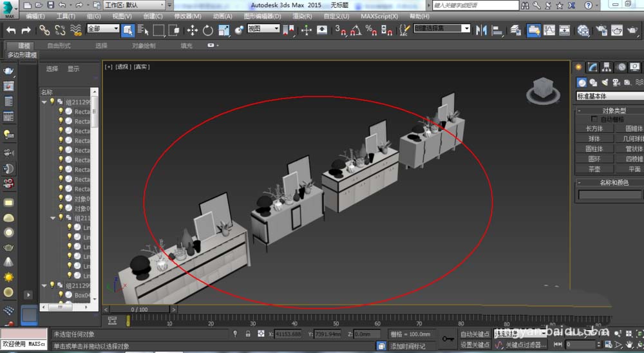Collapse the first 组211299 tree node
Image resolution: width=644 pixels, height=353 pixels.
coord(44,102)
